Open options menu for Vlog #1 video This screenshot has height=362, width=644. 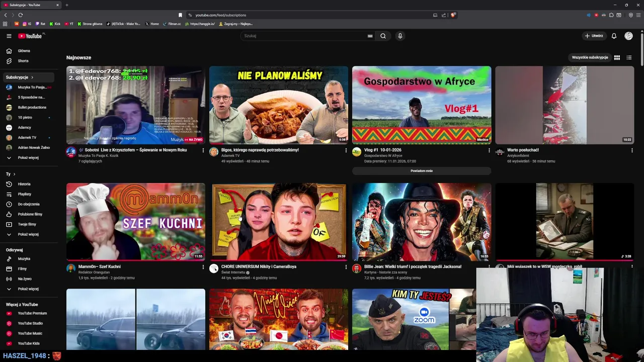click(489, 150)
